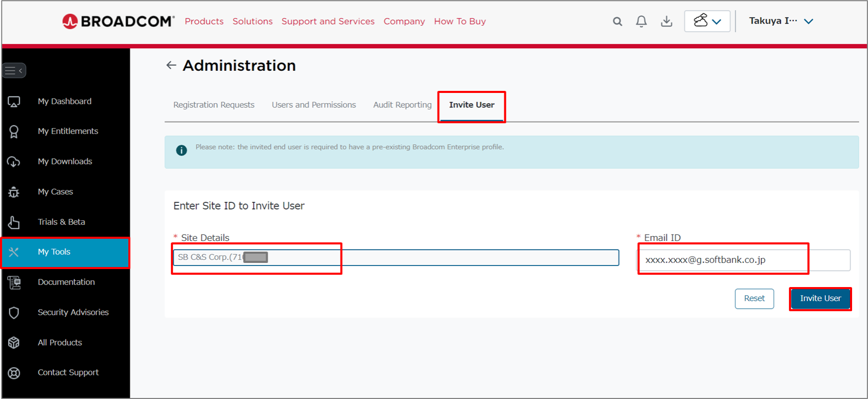The image size is (868, 399).
Task: Open My Downloads in sidebar
Action: (65, 162)
